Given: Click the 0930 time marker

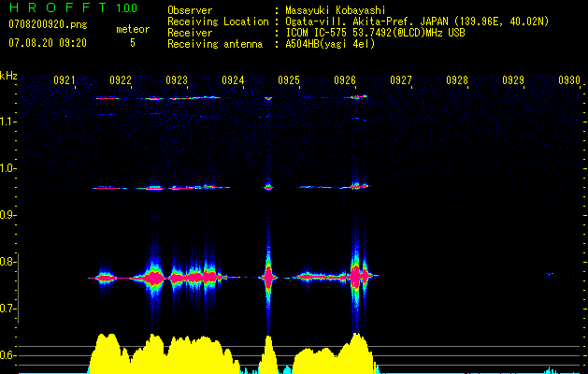Looking at the screenshot, I should click(x=569, y=80).
